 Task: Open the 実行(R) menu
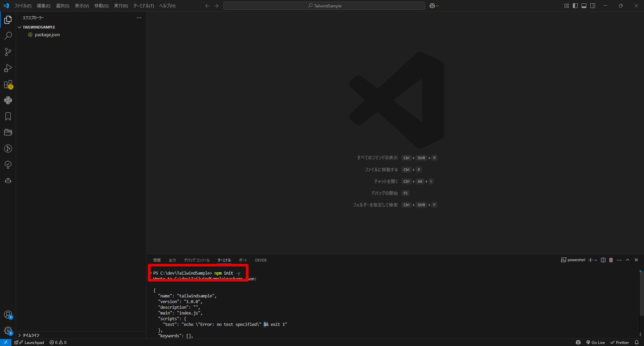point(121,6)
